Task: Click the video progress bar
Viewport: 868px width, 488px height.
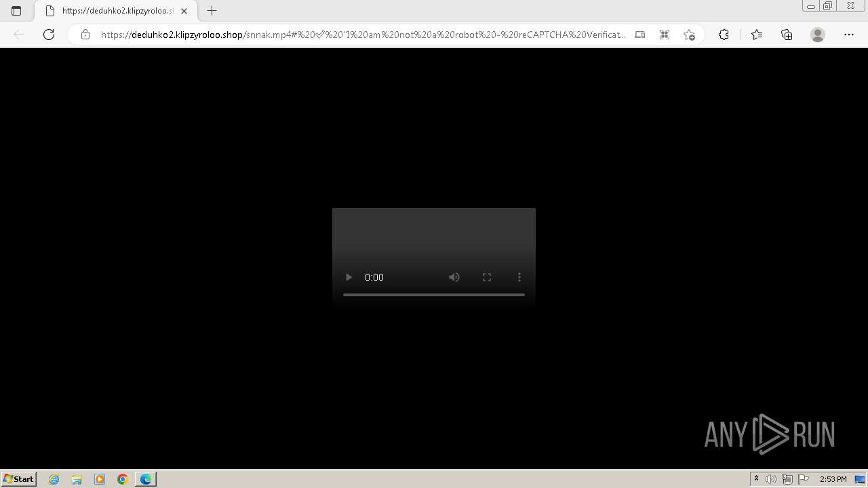Action: 434,295
